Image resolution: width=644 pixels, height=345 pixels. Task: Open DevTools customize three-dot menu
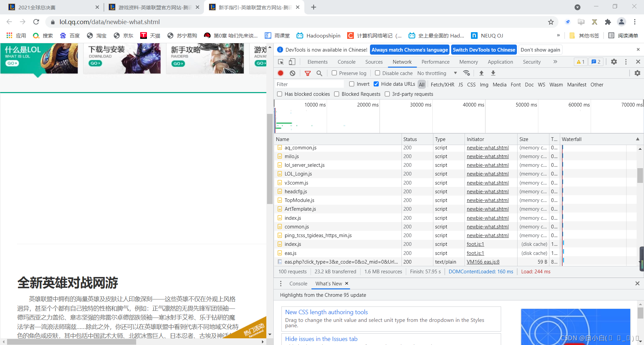coord(626,62)
